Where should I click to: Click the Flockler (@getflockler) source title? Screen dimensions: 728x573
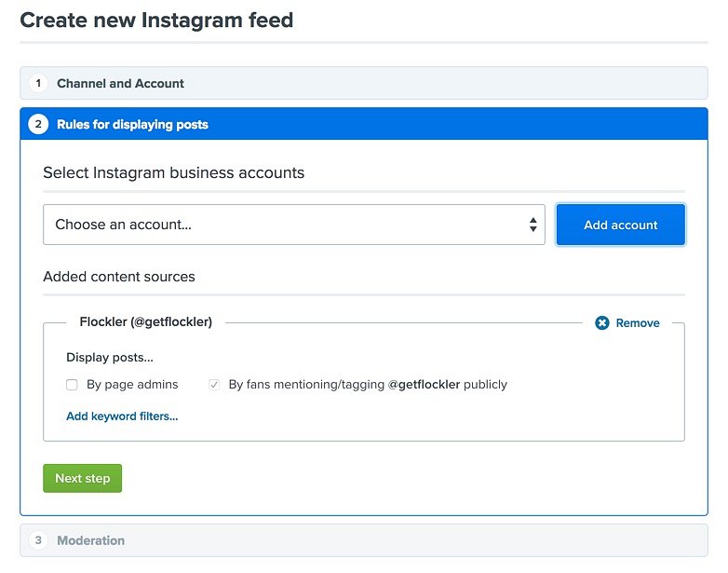[x=146, y=322]
